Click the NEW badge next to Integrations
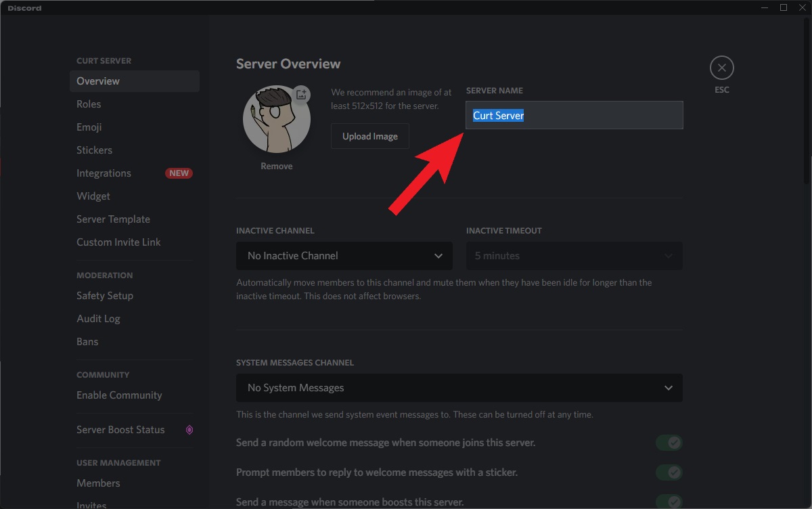 click(x=178, y=173)
